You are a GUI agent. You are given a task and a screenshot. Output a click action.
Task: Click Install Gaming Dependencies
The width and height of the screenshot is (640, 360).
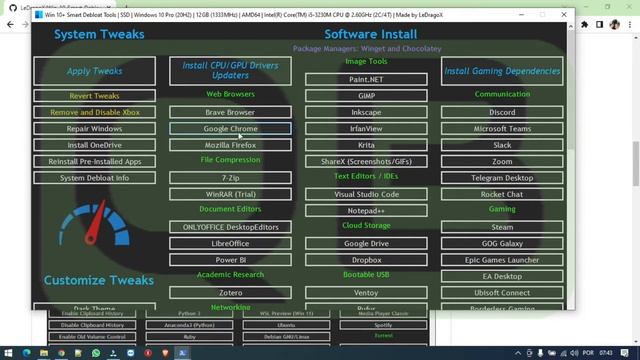[502, 71]
